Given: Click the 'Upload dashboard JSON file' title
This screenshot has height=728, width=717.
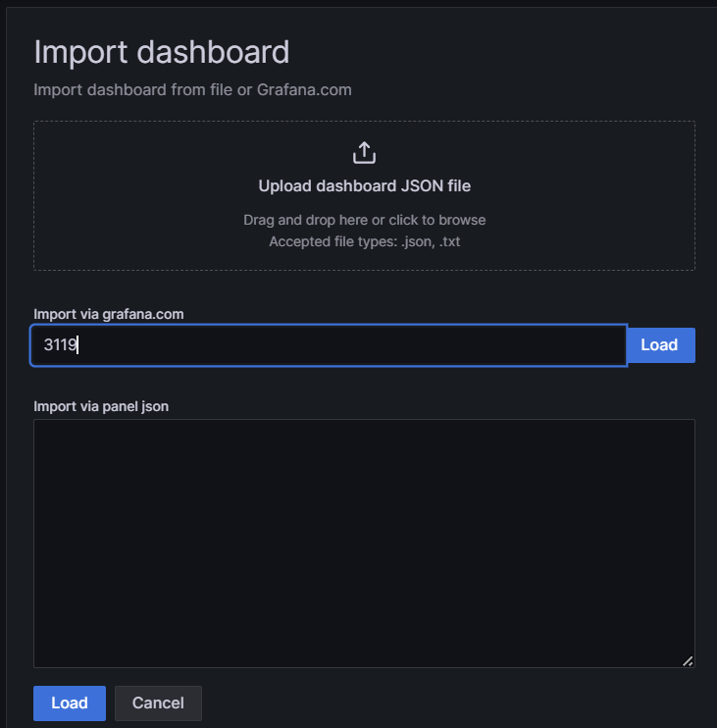Looking at the screenshot, I should pos(364,185).
